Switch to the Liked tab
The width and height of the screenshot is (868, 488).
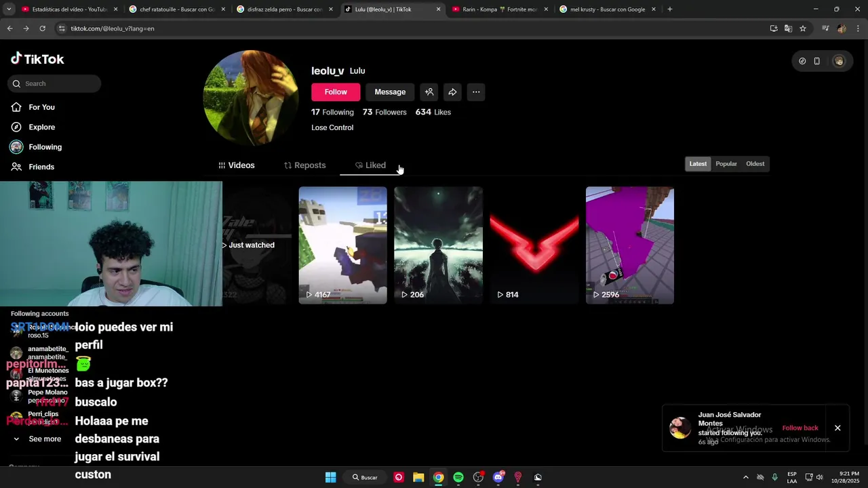(x=370, y=165)
